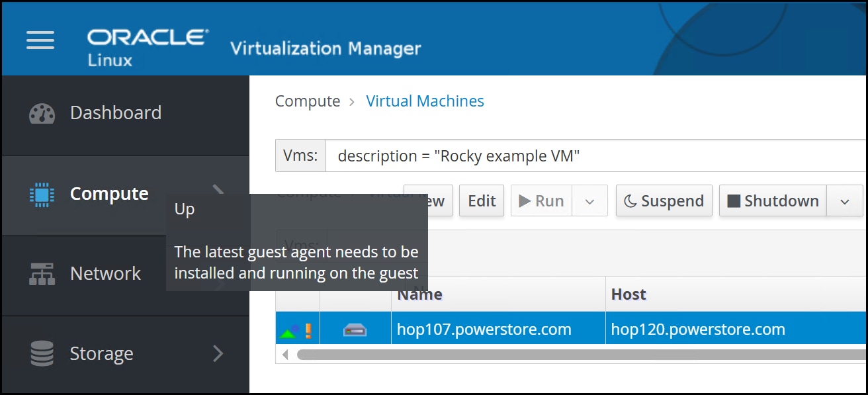This screenshot has height=395, width=868.
Task: Click the Vms search field
Action: pos(596,155)
